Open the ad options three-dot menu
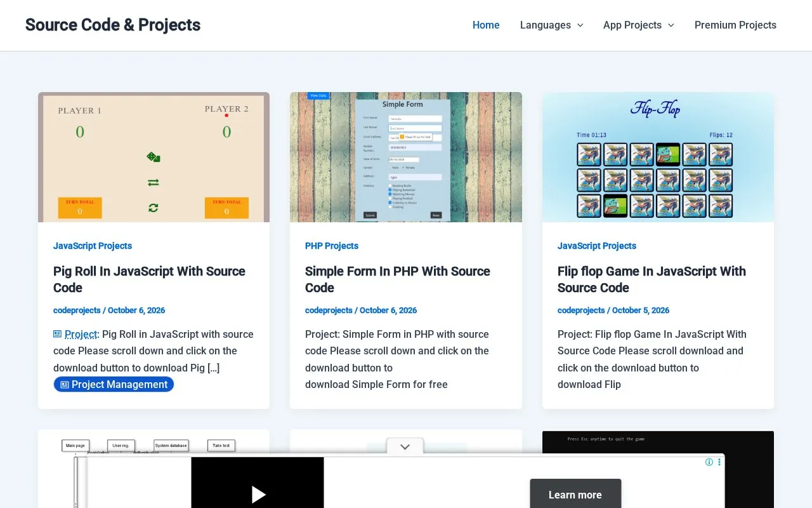The image size is (812, 508). click(x=719, y=462)
